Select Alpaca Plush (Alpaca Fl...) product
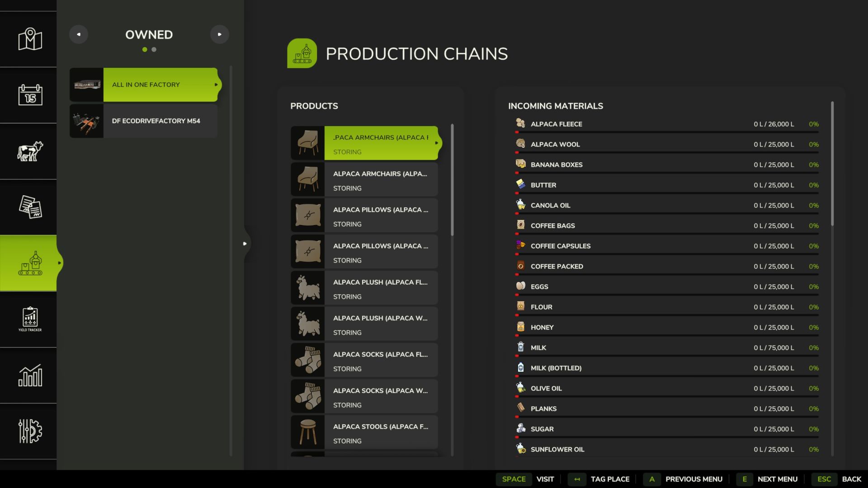The width and height of the screenshot is (868, 488). pos(364,287)
